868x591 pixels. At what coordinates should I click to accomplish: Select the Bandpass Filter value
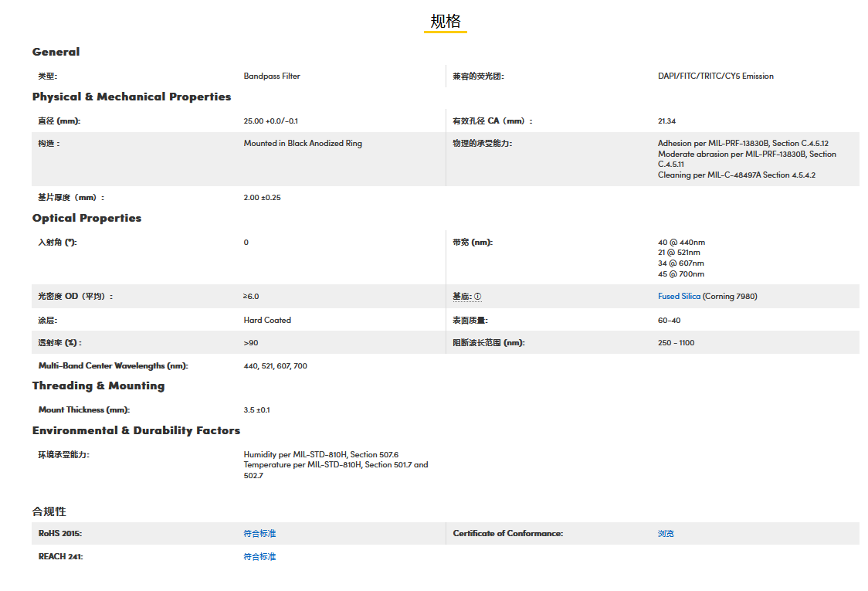[272, 76]
